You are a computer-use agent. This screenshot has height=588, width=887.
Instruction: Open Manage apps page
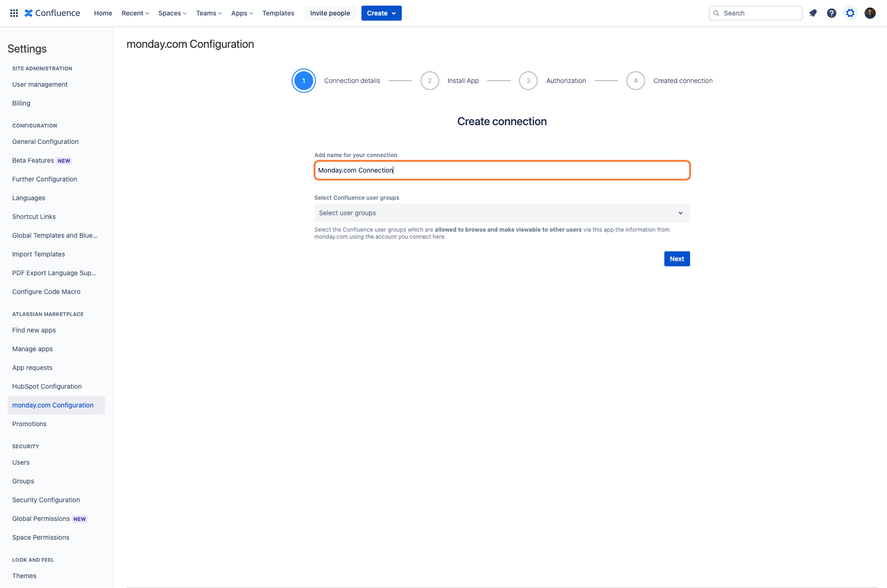(32, 349)
